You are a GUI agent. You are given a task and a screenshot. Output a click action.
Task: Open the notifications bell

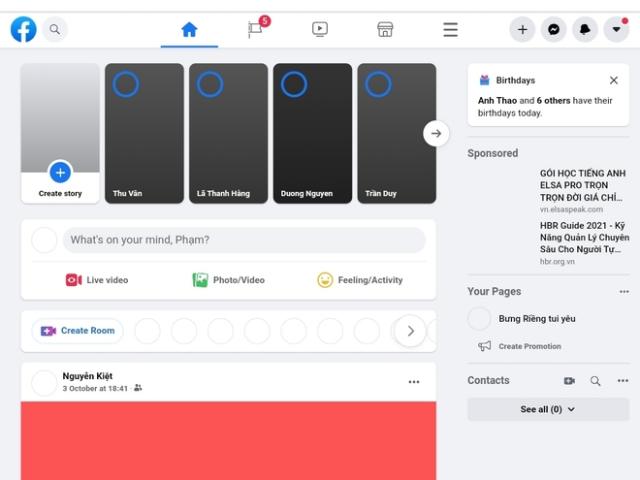(585, 29)
